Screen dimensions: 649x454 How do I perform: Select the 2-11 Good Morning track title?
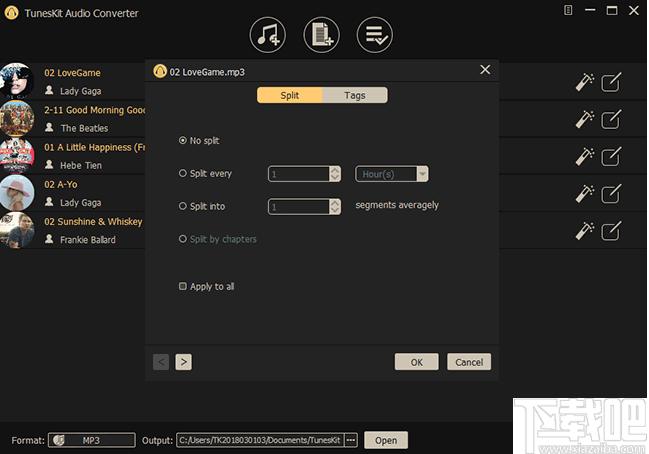coord(95,110)
